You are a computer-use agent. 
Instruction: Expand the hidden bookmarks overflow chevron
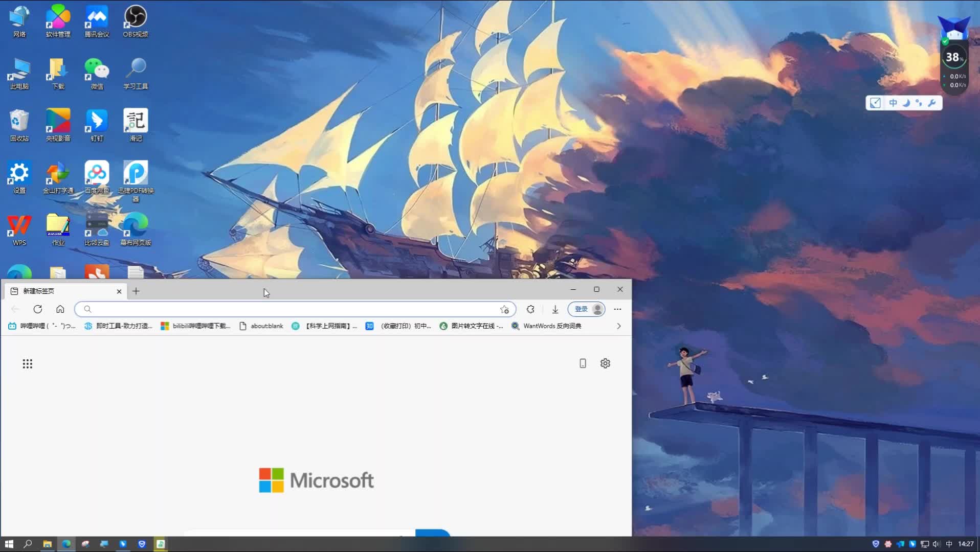619,326
